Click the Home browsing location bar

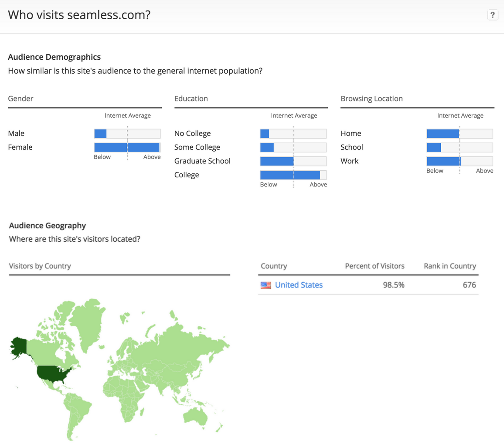coord(460,134)
